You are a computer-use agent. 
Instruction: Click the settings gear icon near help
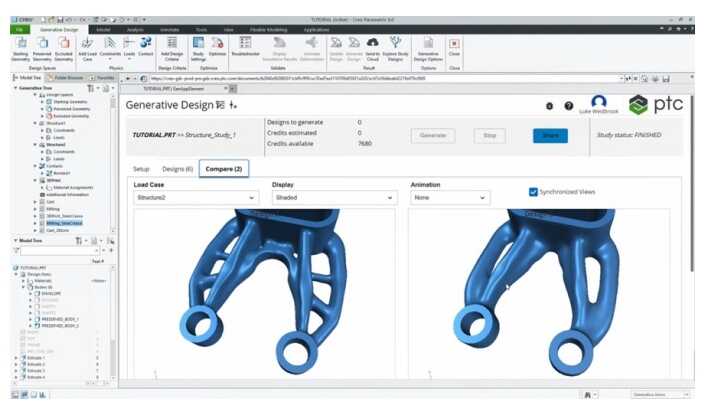[x=549, y=106]
